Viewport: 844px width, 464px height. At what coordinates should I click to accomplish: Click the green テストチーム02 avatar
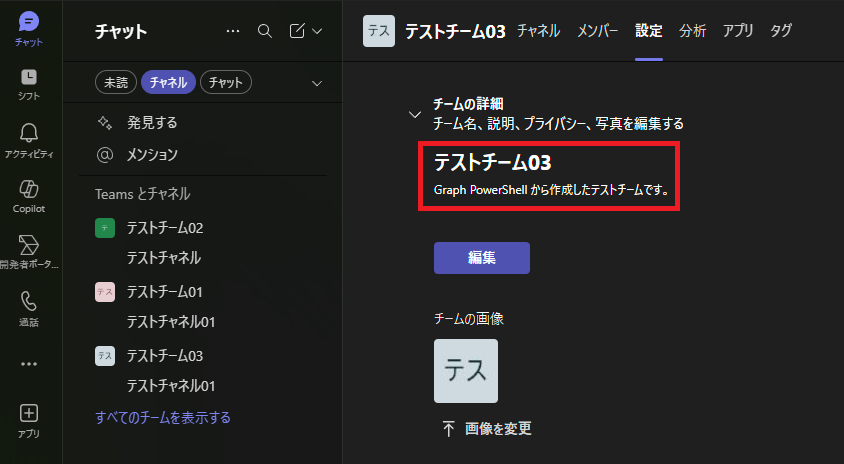pos(105,228)
